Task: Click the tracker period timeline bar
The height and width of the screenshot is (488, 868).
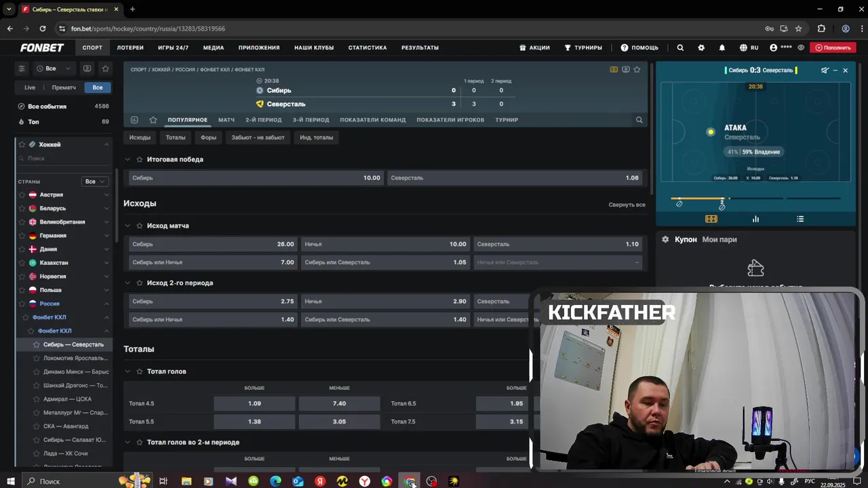Action: click(x=755, y=199)
